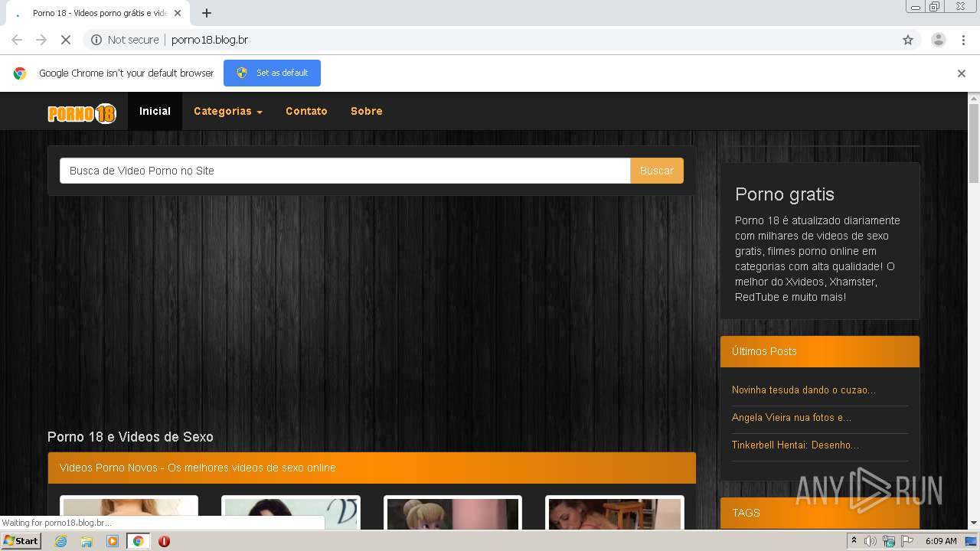980x551 pixels.
Task: Click the page scrollbar up arrow
Action: point(974,98)
